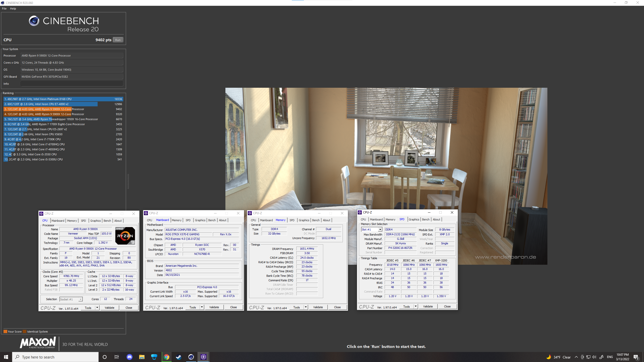
Task: Click title icon of CPU-Z SPD window
Action: tap(360, 212)
